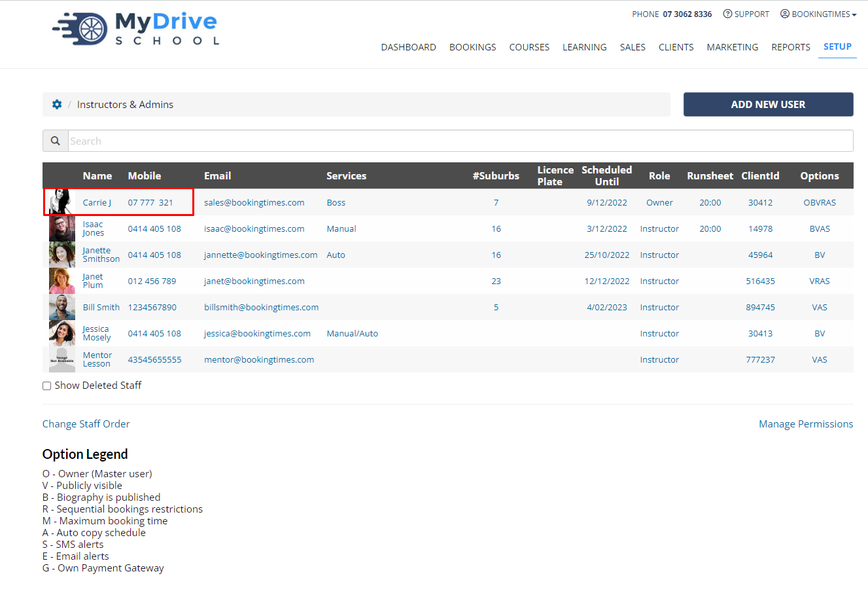
Task: Enable the Show Deleted Staff checkbox
Action: (x=47, y=386)
